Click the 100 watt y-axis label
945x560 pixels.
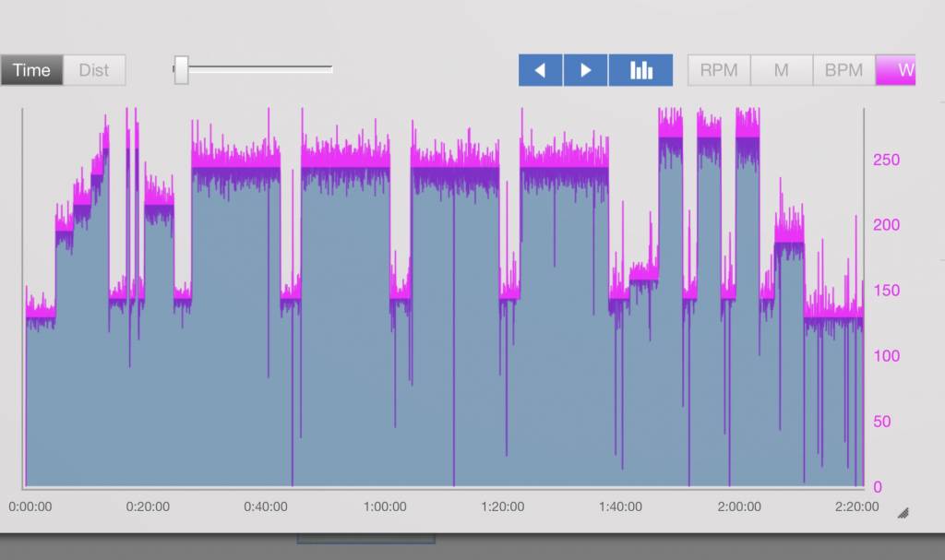click(886, 356)
